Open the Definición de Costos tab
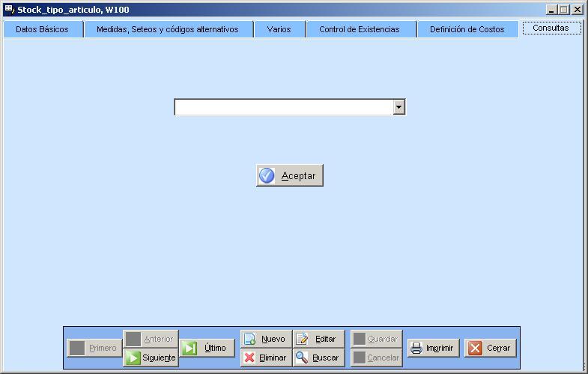 pos(467,29)
